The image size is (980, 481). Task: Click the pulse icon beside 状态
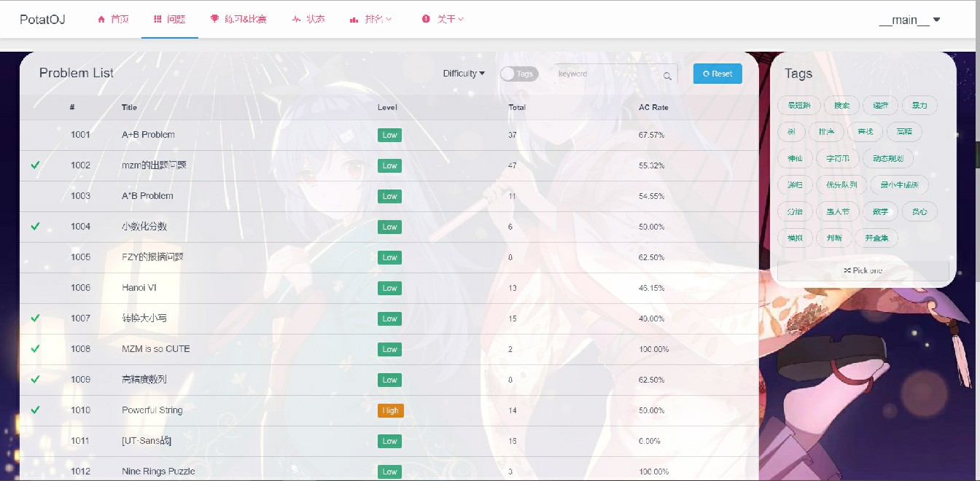(296, 20)
